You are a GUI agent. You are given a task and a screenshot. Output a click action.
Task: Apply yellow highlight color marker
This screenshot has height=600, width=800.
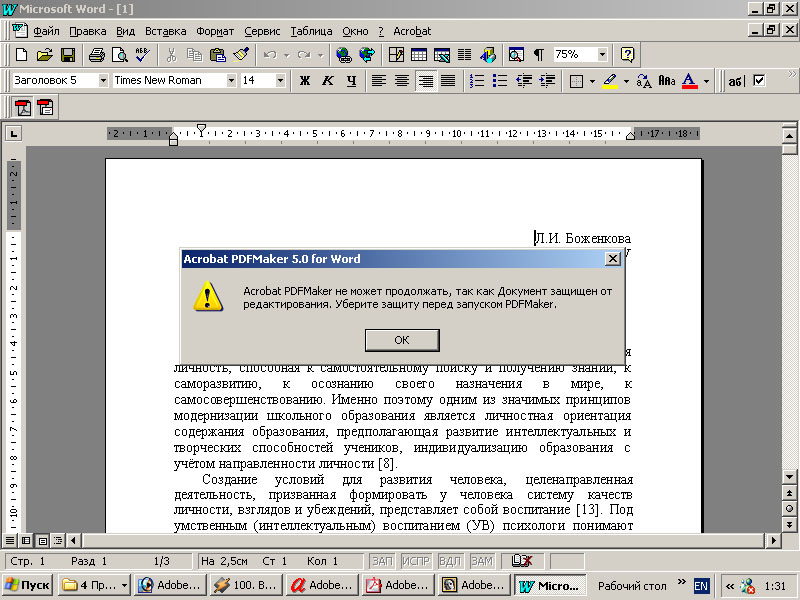[x=610, y=81]
